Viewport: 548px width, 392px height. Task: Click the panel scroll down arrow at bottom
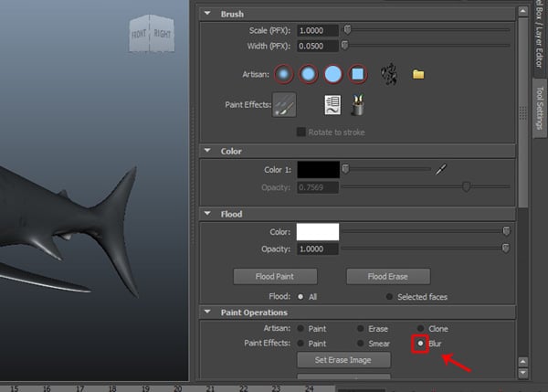pyautogui.click(x=522, y=373)
